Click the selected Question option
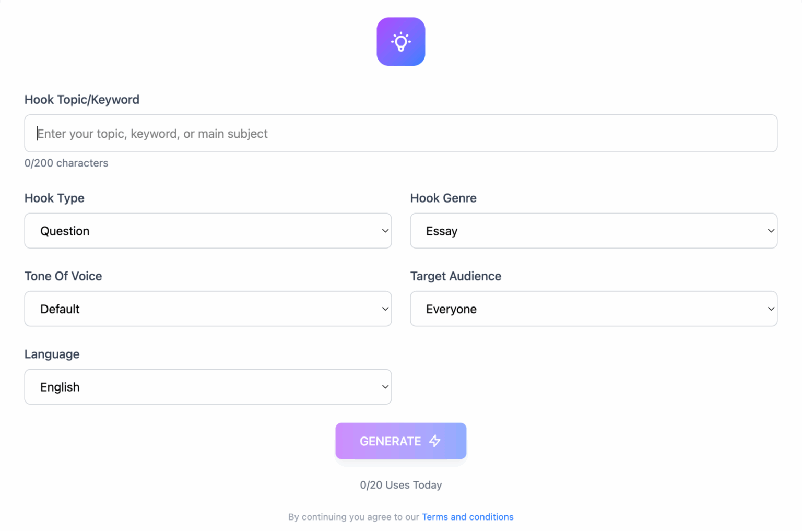This screenshot has height=532, width=802. pos(65,231)
